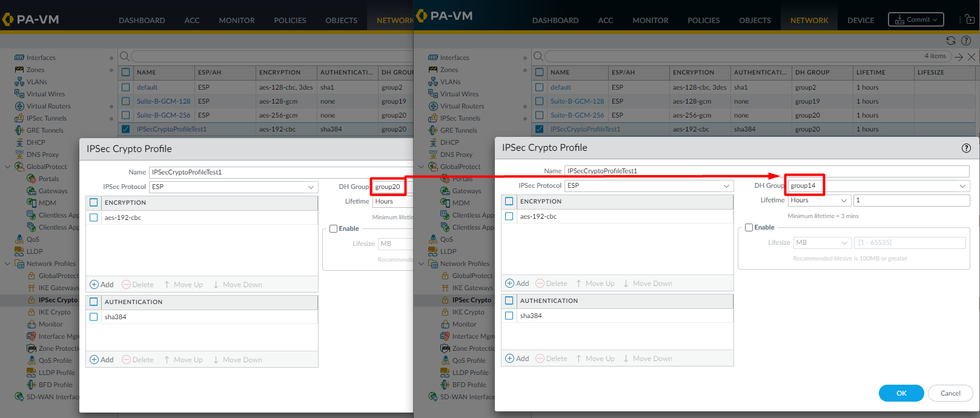980x418 pixels.
Task: Collapse GlobalProtect tree node in left window
Action: 8,167
